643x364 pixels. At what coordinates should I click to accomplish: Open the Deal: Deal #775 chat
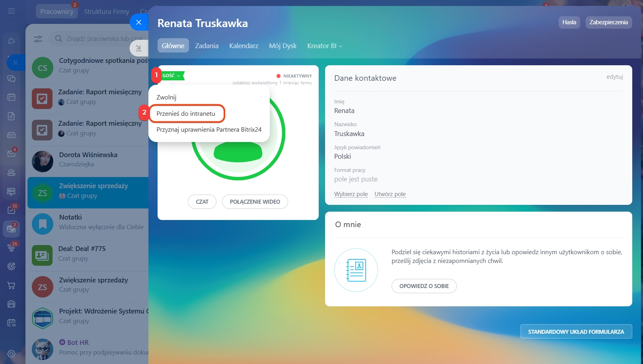(88, 255)
